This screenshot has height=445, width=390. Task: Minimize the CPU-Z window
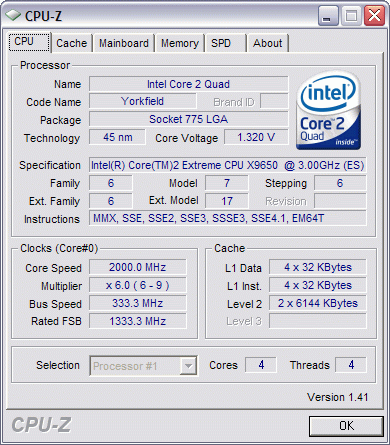point(328,16)
